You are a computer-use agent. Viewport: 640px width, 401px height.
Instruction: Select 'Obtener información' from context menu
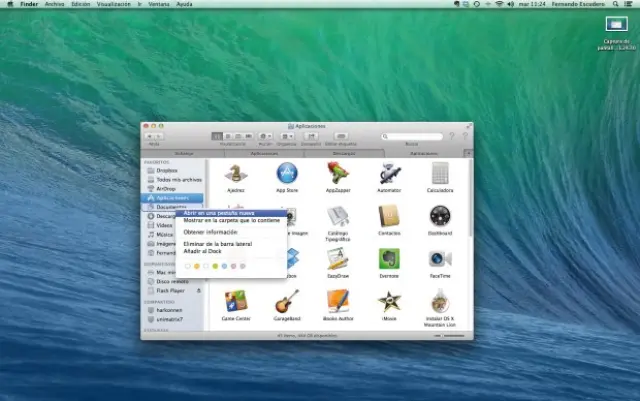(x=209, y=232)
